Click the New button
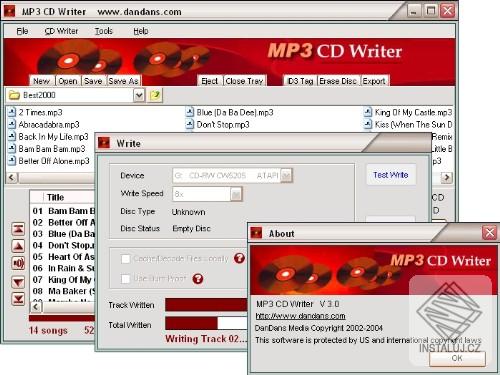This screenshot has height=375, width=500. tap(41, 81)
